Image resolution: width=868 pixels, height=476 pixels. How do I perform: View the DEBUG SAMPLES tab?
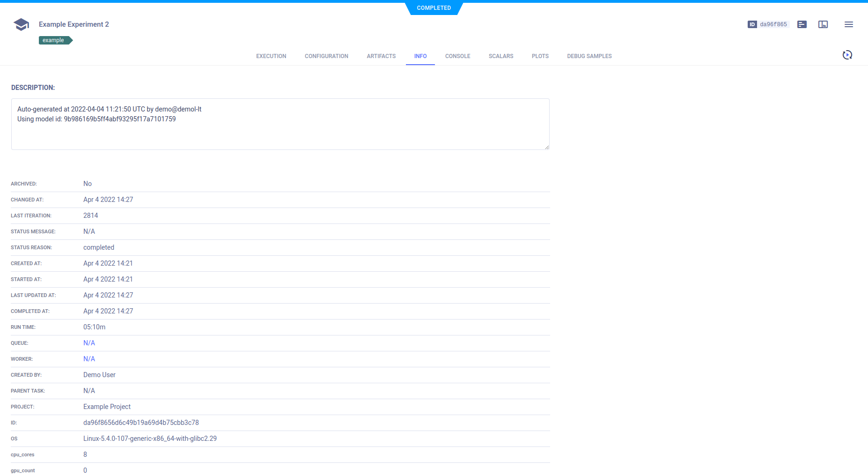(589, 56)
